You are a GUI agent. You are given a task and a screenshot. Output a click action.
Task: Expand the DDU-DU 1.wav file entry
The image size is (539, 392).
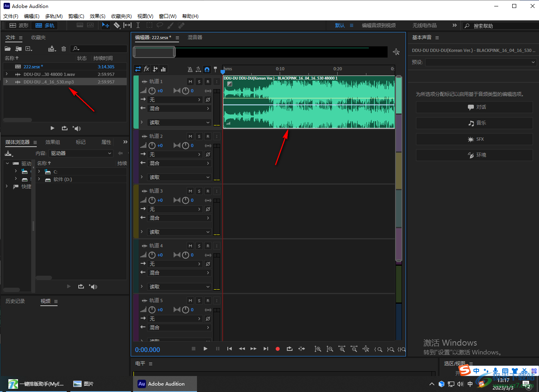[x=7, y=74]
